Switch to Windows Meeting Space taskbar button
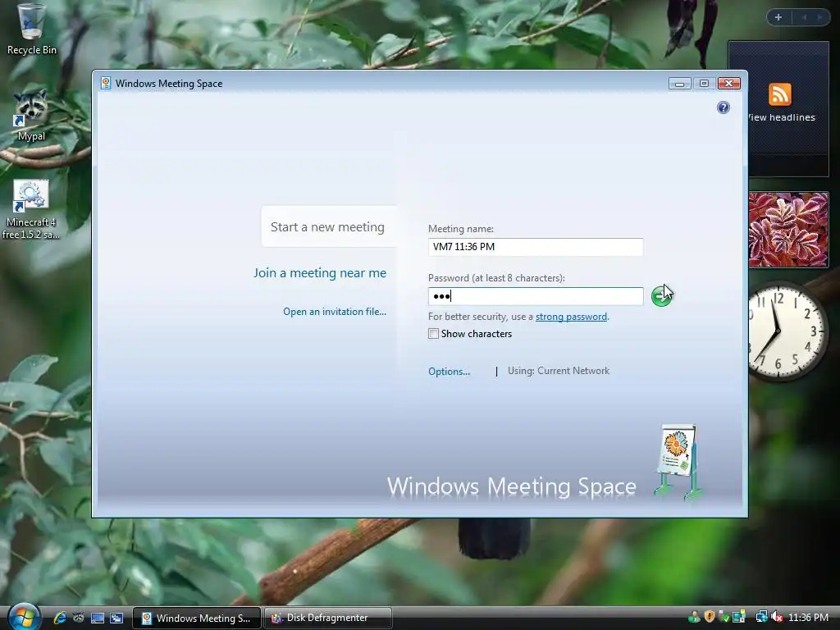Viewport: 840px width, 630px height. [197, 618]
